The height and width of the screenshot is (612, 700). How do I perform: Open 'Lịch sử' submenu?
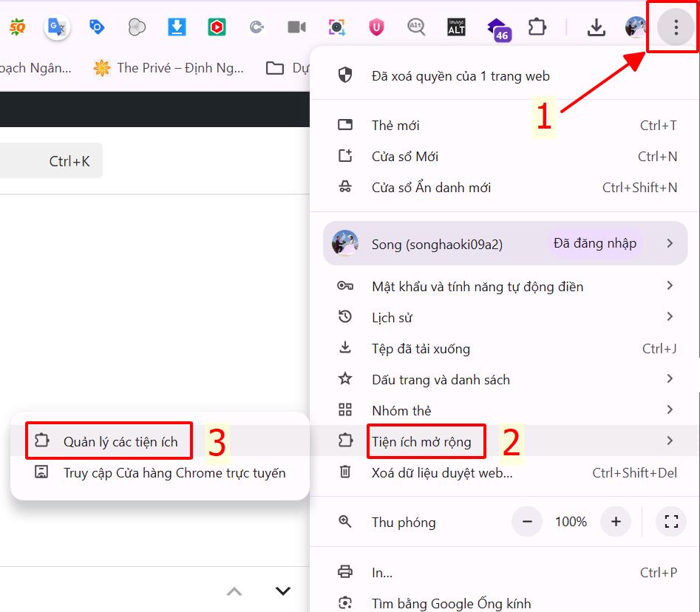pyautogui.click(x=504, y=317)
